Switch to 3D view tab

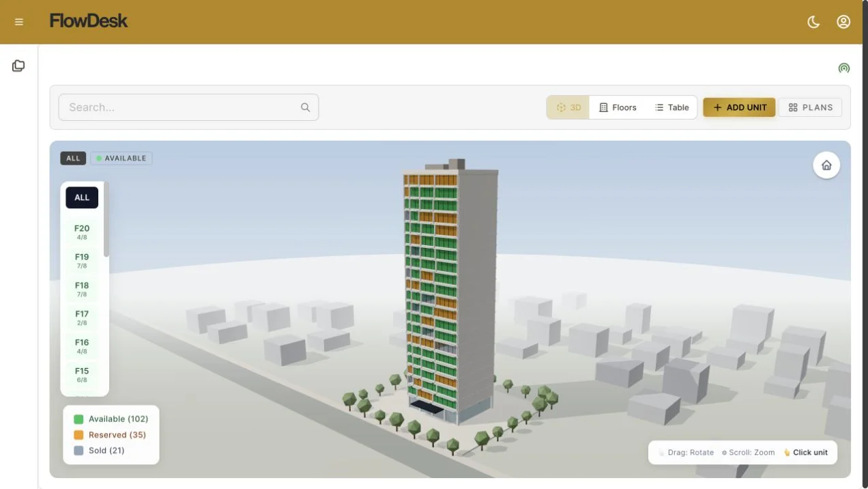point(568,107)
